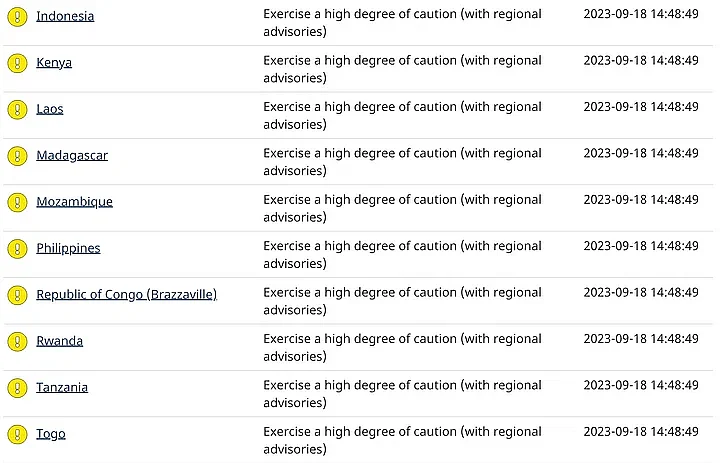Open the Kenya country link
The width and height of the screenshot is (720, 463).
(54, 63)
